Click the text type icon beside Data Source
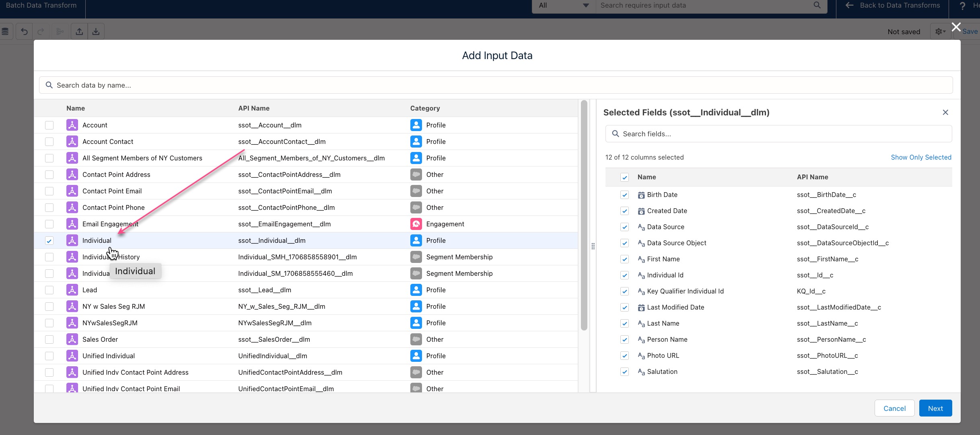Image resolution: width=980 pixels, height=435 pixels. (x=641, y=227)
